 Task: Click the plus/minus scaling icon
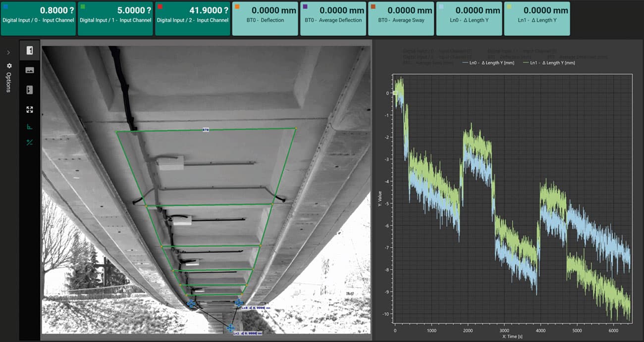point(30,143)
